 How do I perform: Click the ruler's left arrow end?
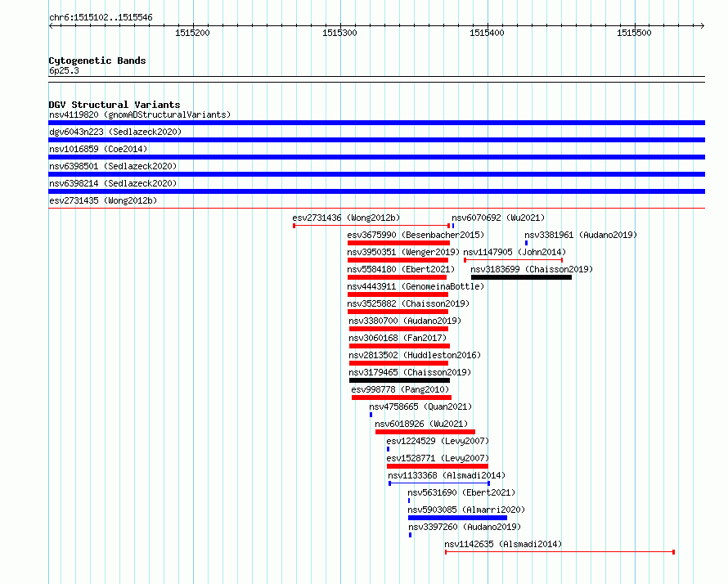[51, 25]
